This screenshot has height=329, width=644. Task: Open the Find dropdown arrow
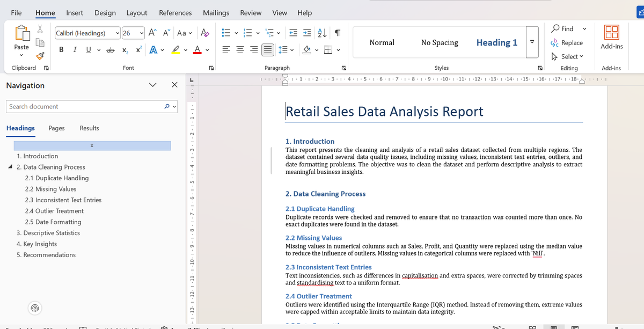click(x=584, y=29)
